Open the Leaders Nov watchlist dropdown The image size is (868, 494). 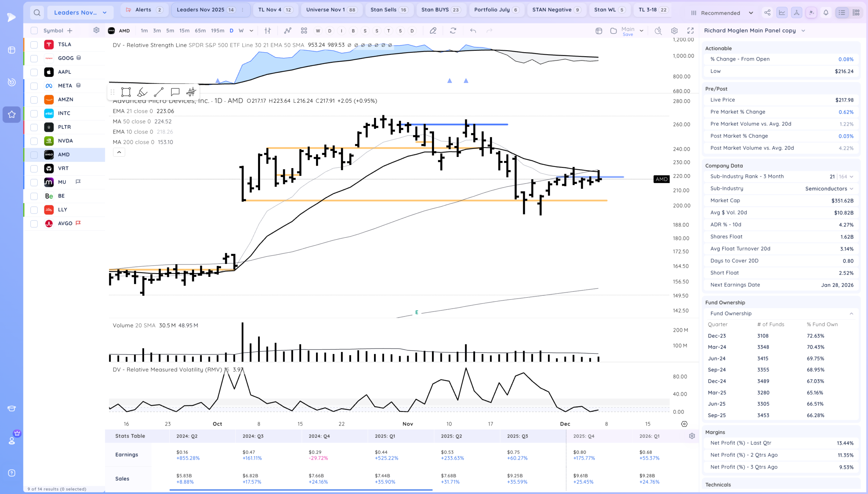pos(80,13)
